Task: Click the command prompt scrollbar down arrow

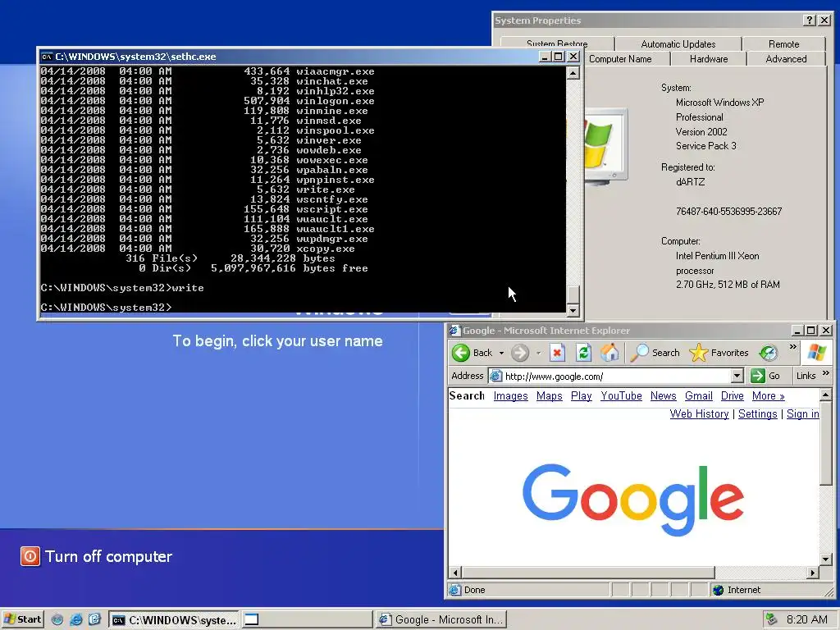Action: [573, 310]
